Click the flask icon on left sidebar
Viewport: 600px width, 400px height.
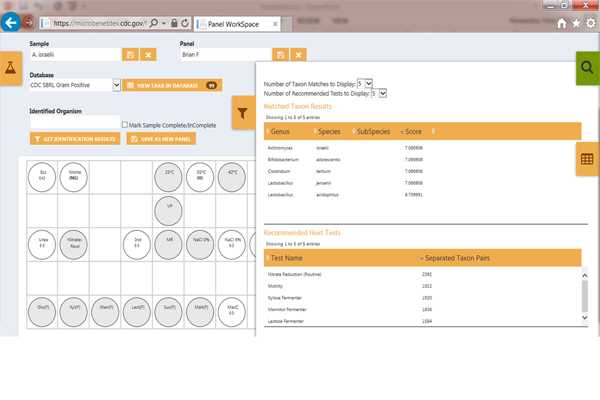12,69
